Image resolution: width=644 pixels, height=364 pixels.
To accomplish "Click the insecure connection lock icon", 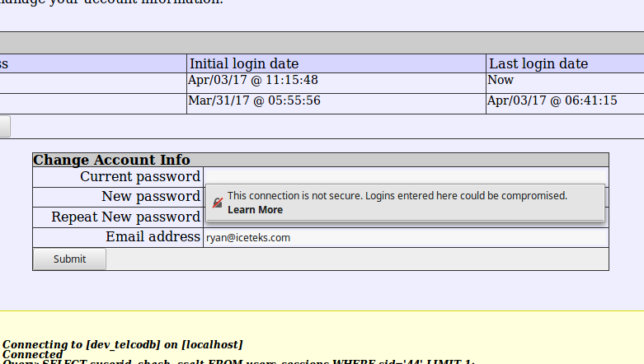I will pos(218,203).
